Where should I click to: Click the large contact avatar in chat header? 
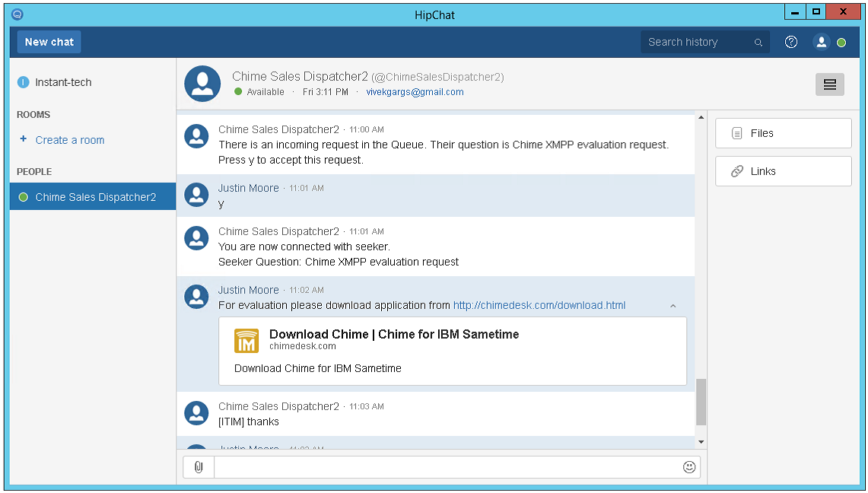coord(202,84)
